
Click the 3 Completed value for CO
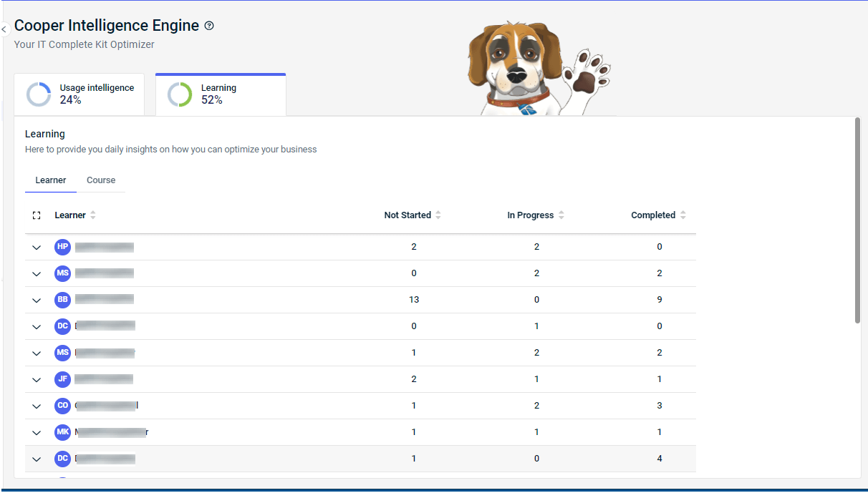tap(660, 406)
